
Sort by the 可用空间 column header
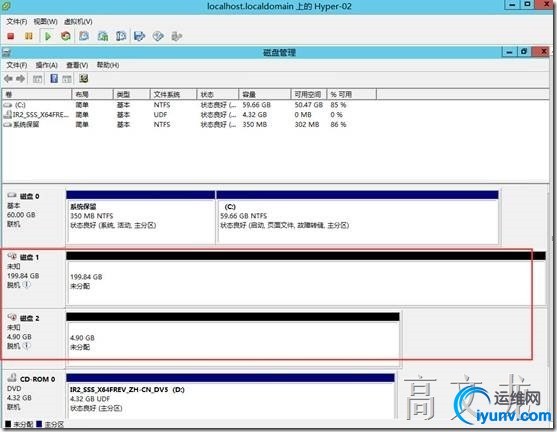(x=309, y=94)
